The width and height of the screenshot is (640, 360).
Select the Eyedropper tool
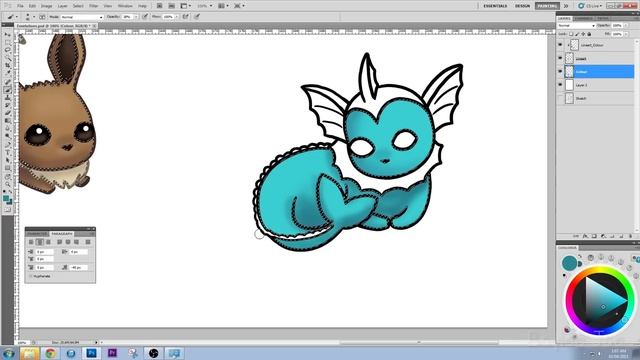[8, 72]
